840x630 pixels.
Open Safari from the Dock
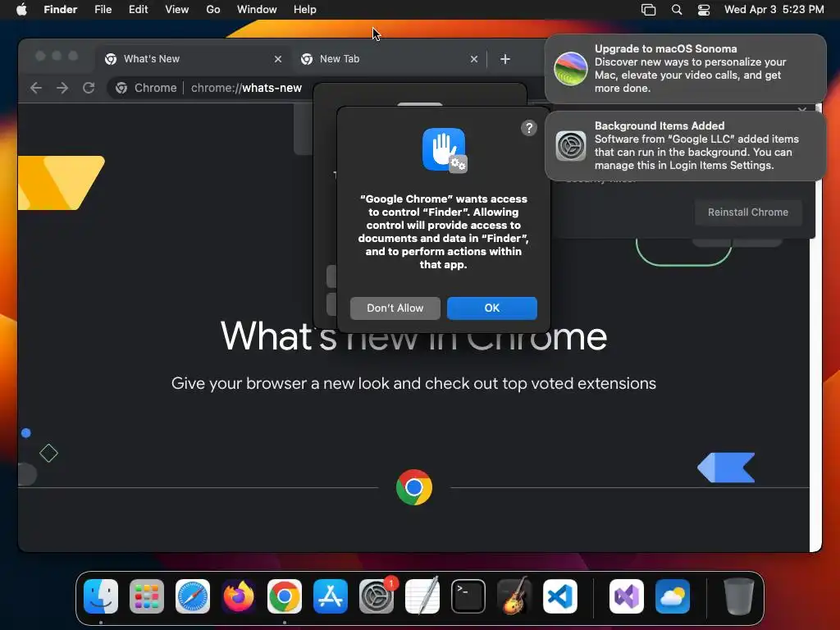pyautogui.click(x=193, y=596)
